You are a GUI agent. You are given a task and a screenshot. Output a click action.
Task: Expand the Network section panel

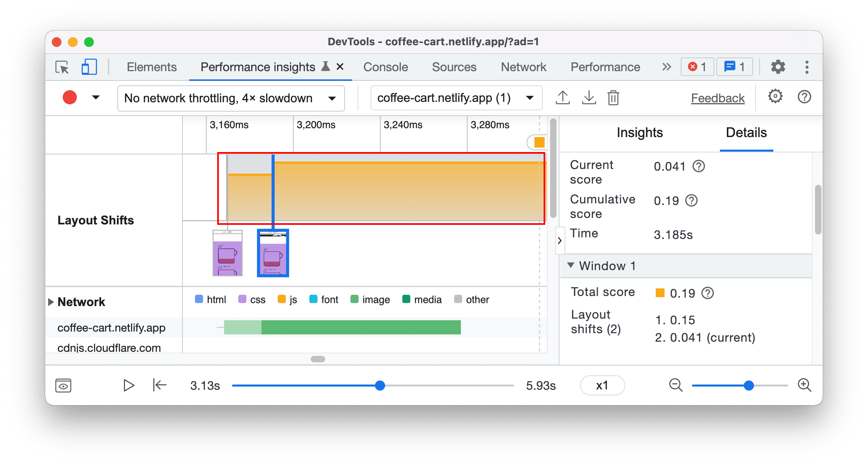click(51, 299)
